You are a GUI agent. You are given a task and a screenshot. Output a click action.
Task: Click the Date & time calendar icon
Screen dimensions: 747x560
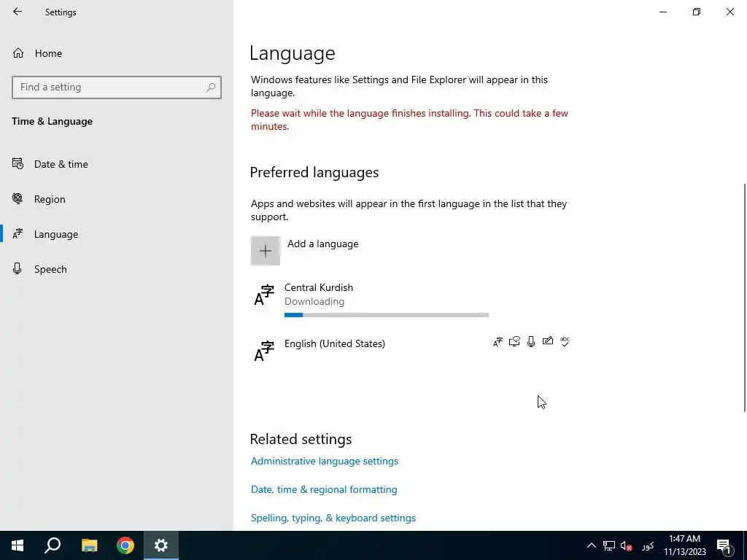[18, 164]
